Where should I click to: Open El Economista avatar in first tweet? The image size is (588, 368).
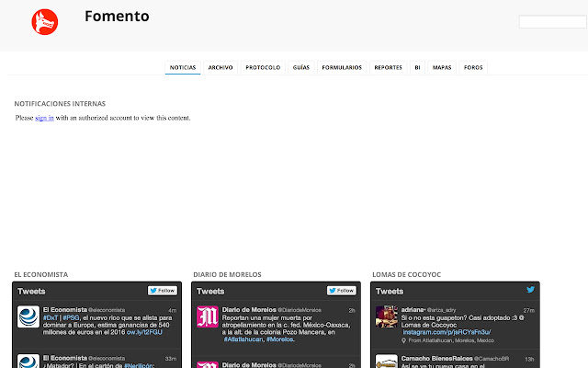coord(28,316)
